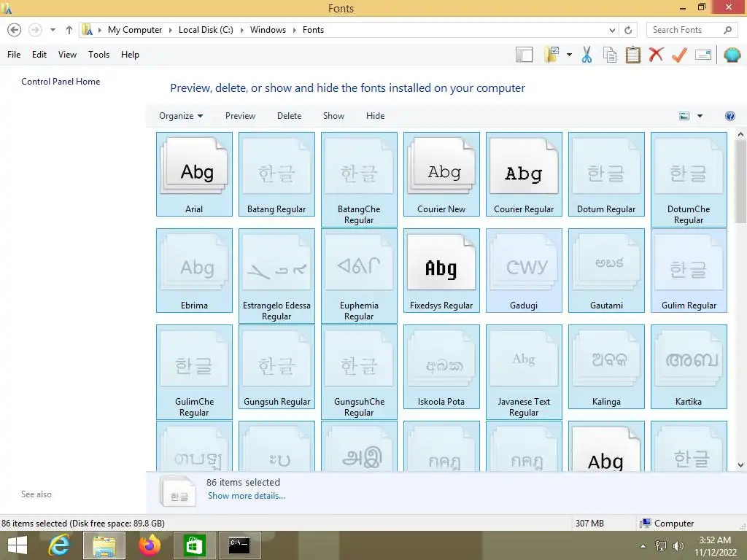Open the Edit menu
This screenshot has width=747, height=560.
(39, 55)
